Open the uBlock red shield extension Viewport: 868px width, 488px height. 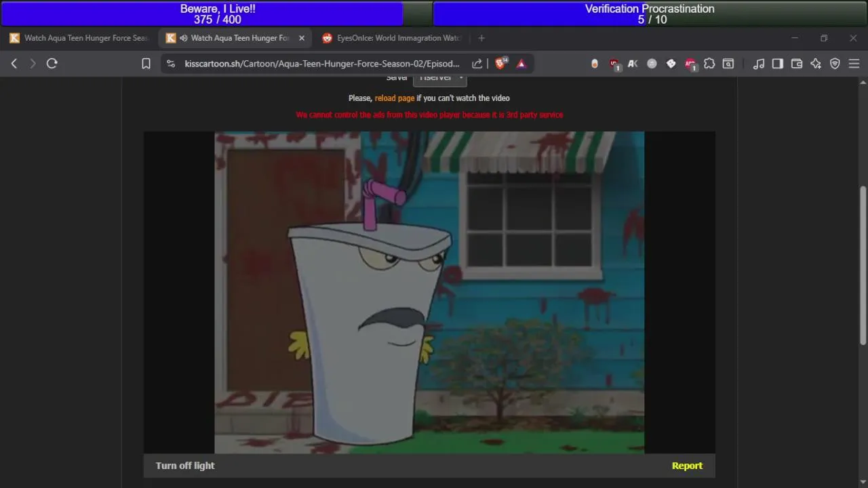[614, 64]
